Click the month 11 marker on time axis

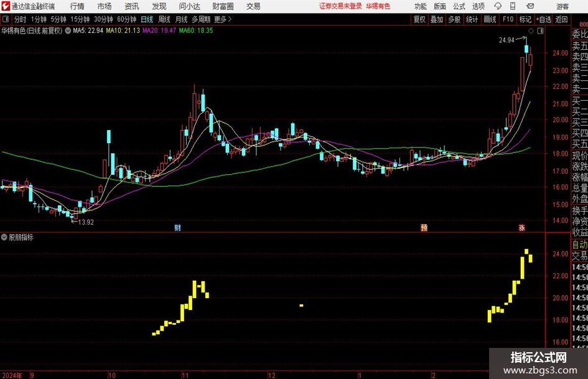tap(185, 375)
